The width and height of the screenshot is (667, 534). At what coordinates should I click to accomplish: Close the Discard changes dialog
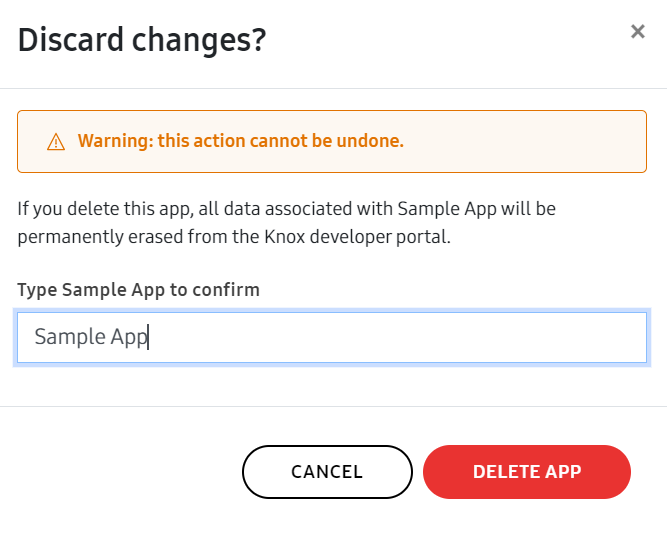[637, 32]
